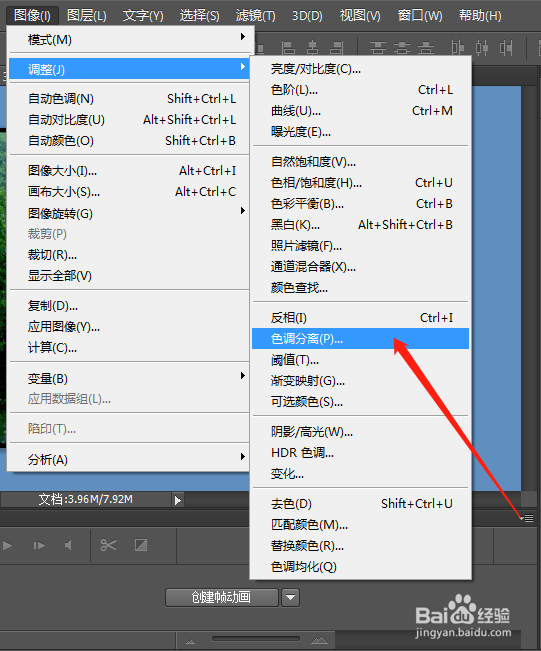Open status bar arrow beside 文档 size
Viewport: 541px width, 651px height.
pos(178,500)
